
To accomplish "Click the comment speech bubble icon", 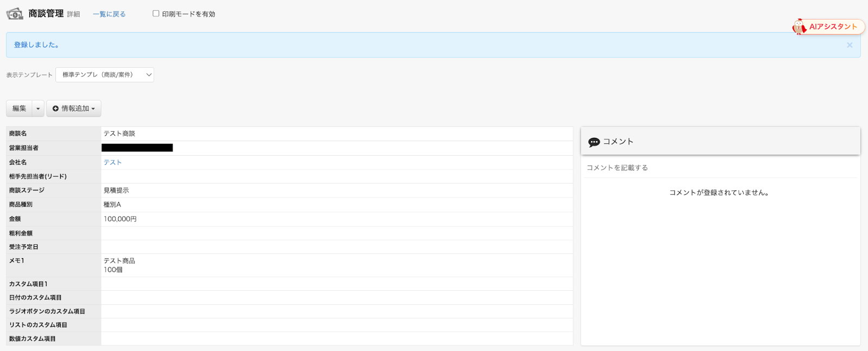I will (594, 142).
